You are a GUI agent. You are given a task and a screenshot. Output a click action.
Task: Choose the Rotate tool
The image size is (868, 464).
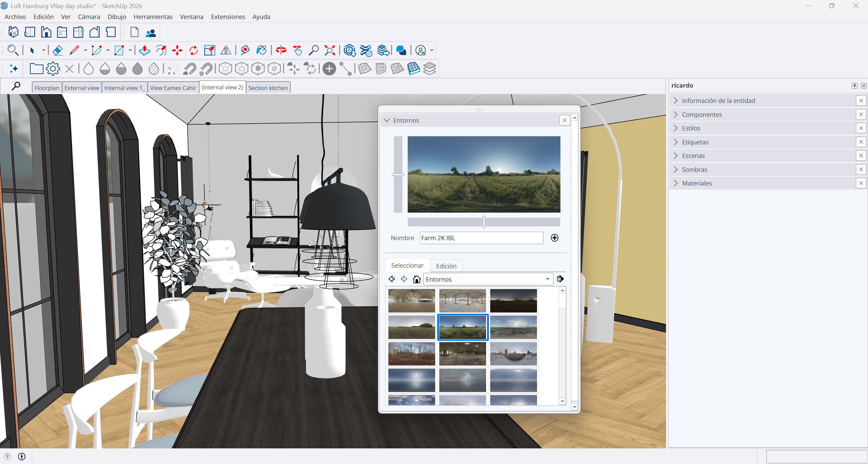click(193, 50)
